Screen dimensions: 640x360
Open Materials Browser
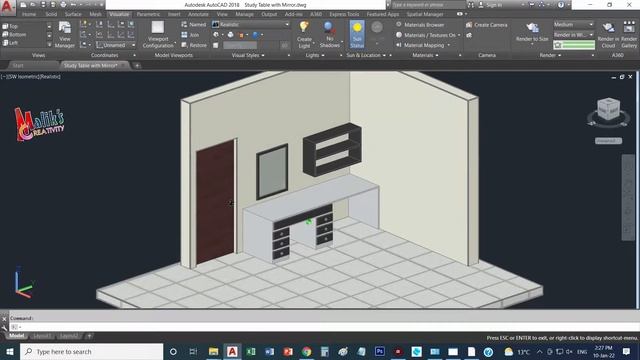[x=420, y=24]
